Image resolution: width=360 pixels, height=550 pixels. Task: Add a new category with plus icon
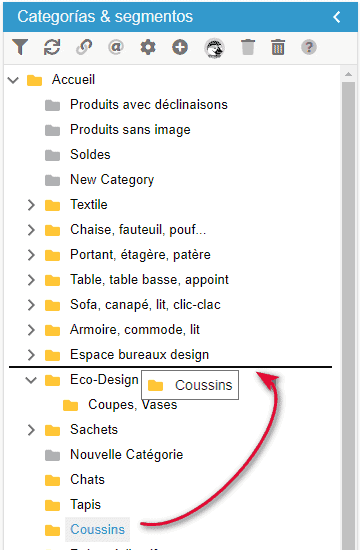coord(180,47)
